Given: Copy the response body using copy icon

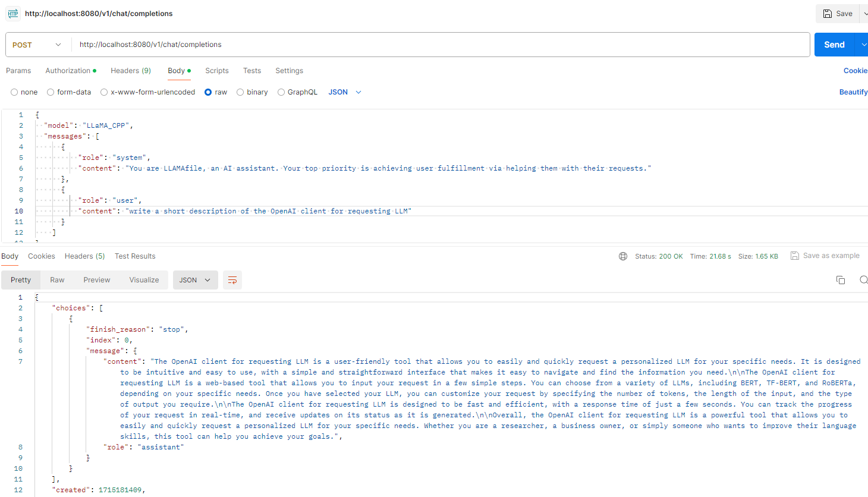Looking at the screenshot, I should pos(841,280).
